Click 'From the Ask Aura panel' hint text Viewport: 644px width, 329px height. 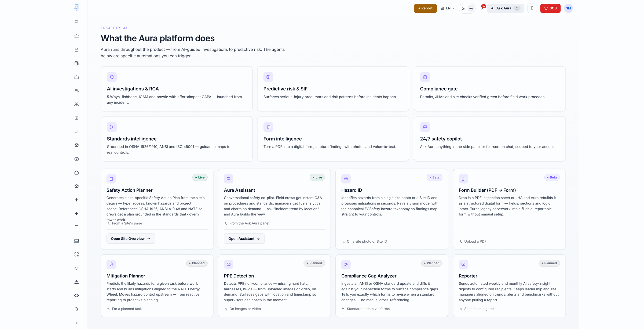coord(249,223)
